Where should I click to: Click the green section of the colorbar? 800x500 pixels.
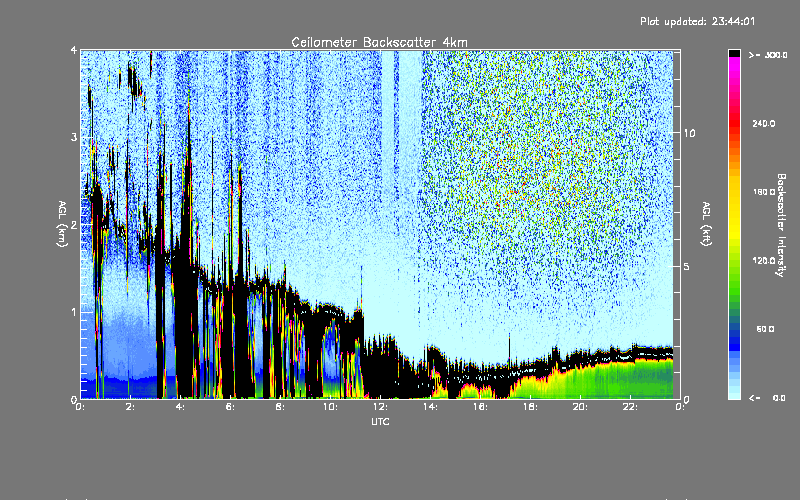[734, 286]
